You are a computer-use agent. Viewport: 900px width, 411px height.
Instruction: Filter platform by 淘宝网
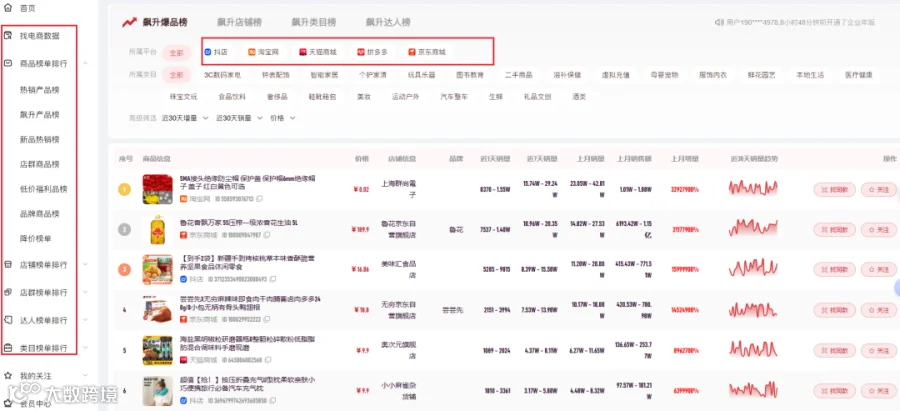point(263,52)
